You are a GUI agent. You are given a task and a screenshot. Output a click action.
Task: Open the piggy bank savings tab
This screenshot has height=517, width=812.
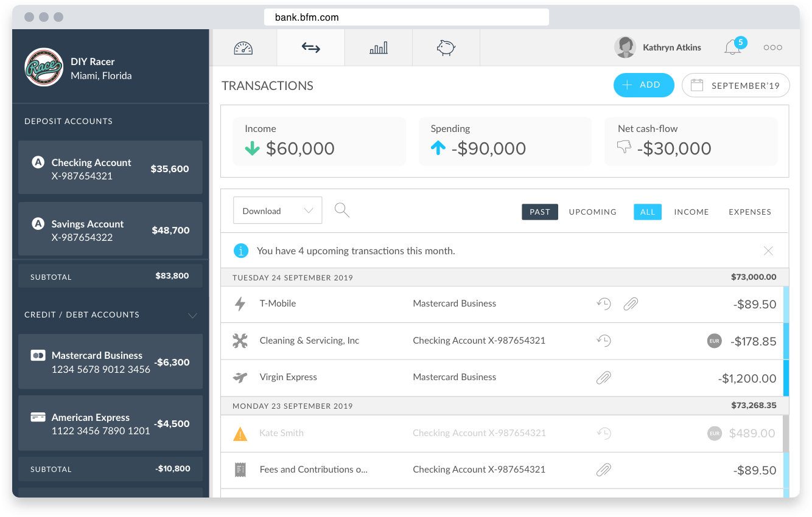446,48
